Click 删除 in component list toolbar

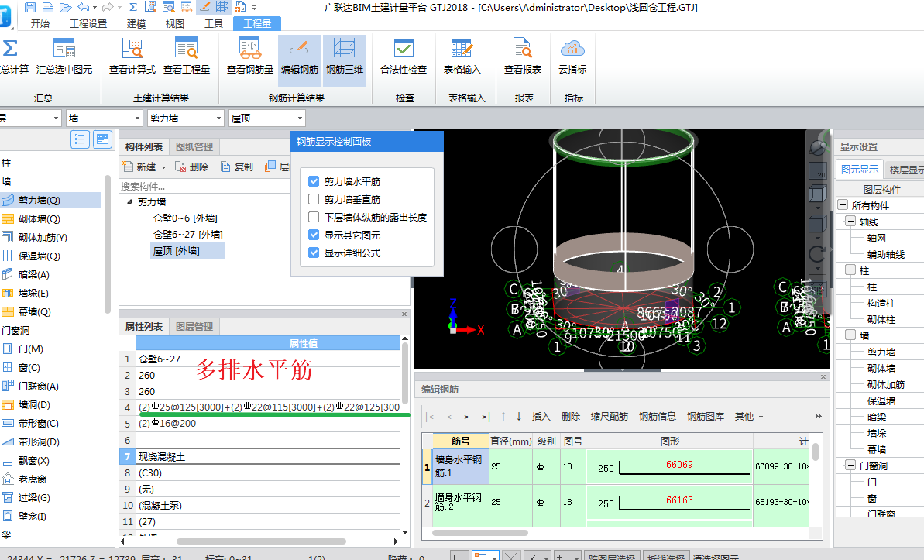coord(192,167)
